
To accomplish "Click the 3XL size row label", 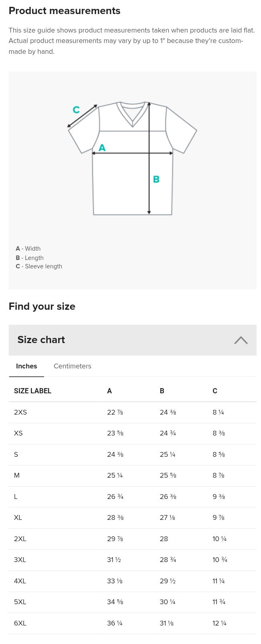I will coord(20,560).
